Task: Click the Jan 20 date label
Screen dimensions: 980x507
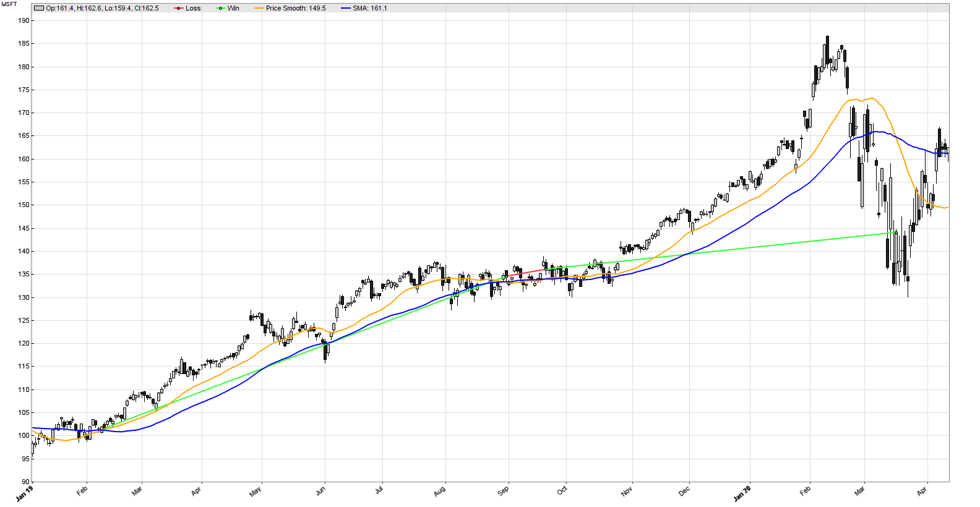Action: pos(742,493)
